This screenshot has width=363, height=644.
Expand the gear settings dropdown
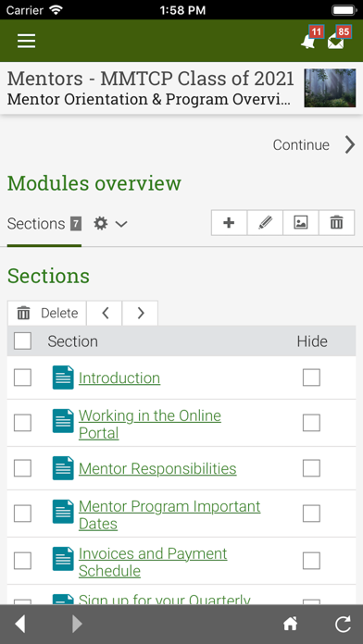pyautogui.click(x=110, y=224)
